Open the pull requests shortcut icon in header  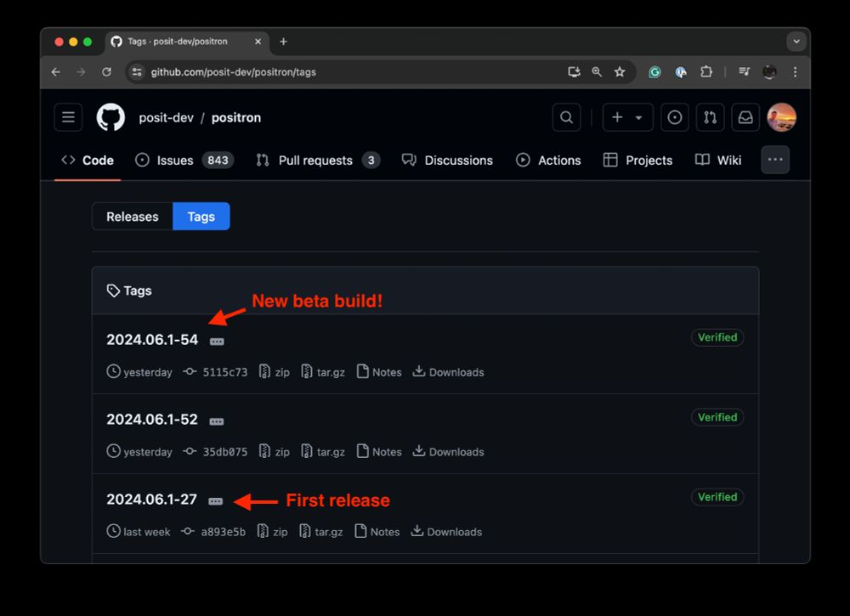coord(710,117)
